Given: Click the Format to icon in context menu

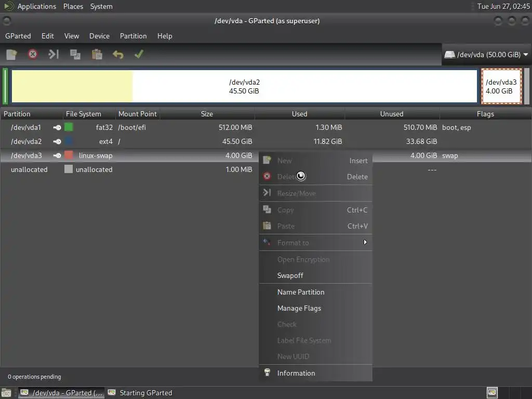Looking at the screenshot, I should click(267, 242).
